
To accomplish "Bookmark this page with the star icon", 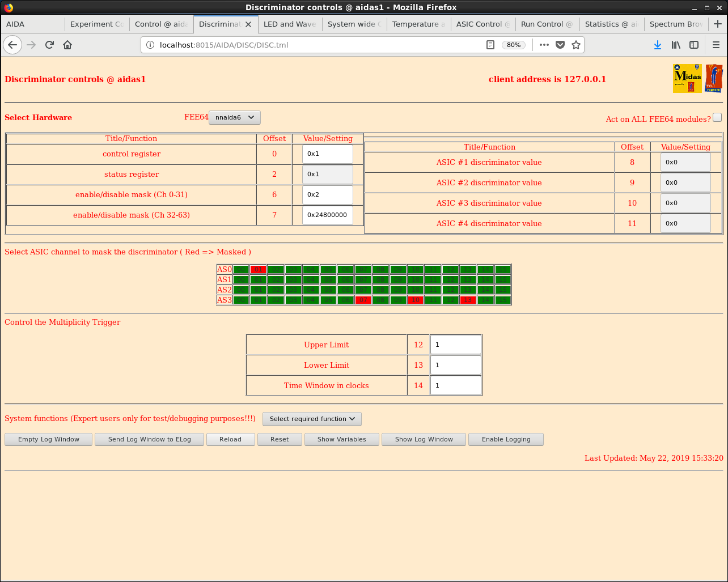I will coord(576,45).
